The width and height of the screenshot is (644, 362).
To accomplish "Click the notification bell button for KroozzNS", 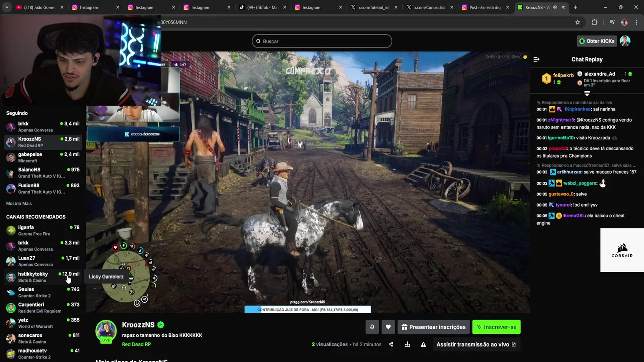I will pos(372,327).
